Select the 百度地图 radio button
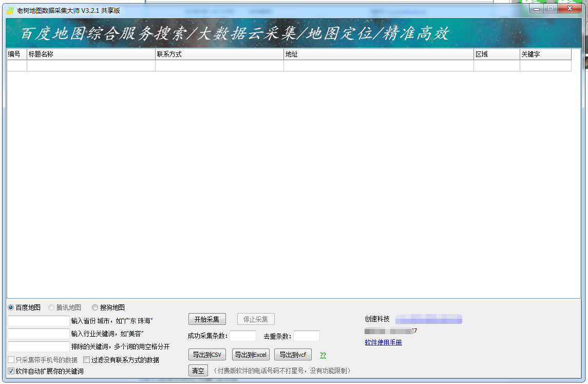 11,307
